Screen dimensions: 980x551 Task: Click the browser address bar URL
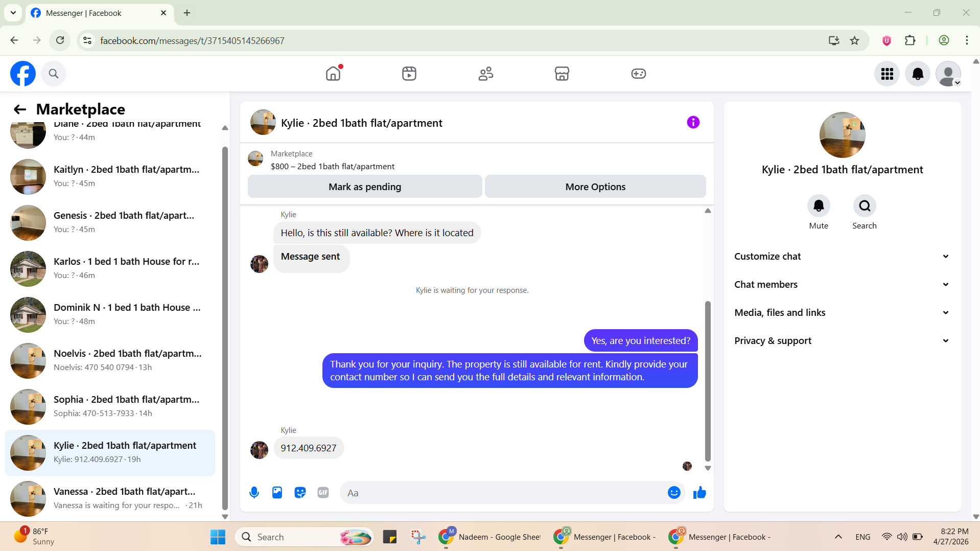click(x=192, y=40)
